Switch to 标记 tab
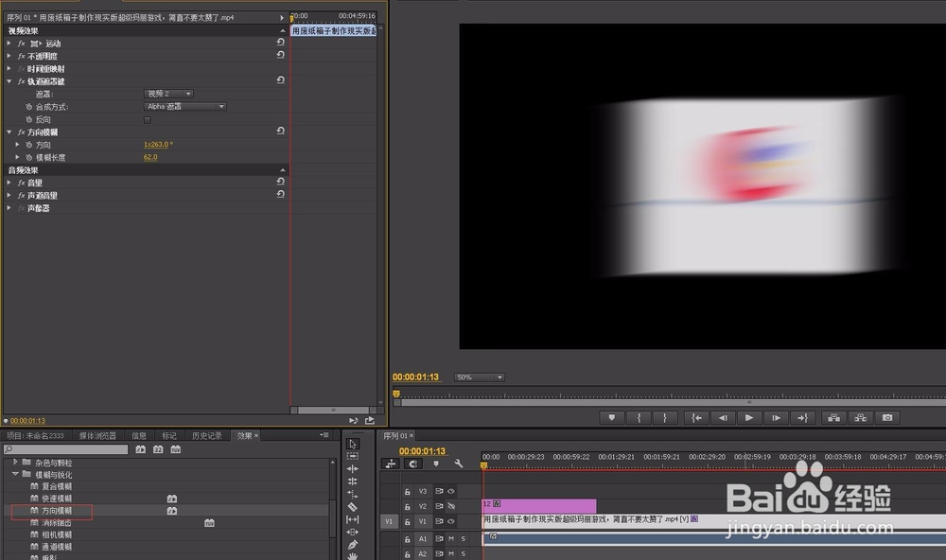The image size is (946, 560). [169, 436]
